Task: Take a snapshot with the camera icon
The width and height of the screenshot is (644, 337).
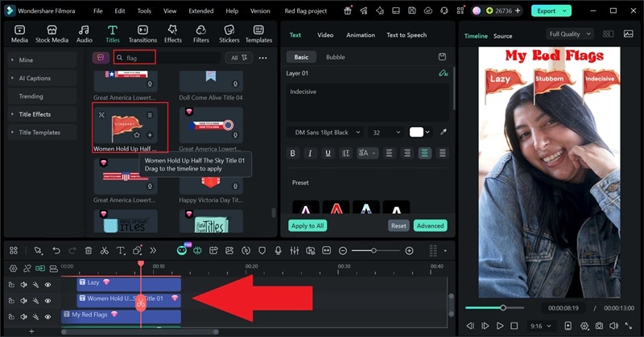Action: (x=599, y=326)
